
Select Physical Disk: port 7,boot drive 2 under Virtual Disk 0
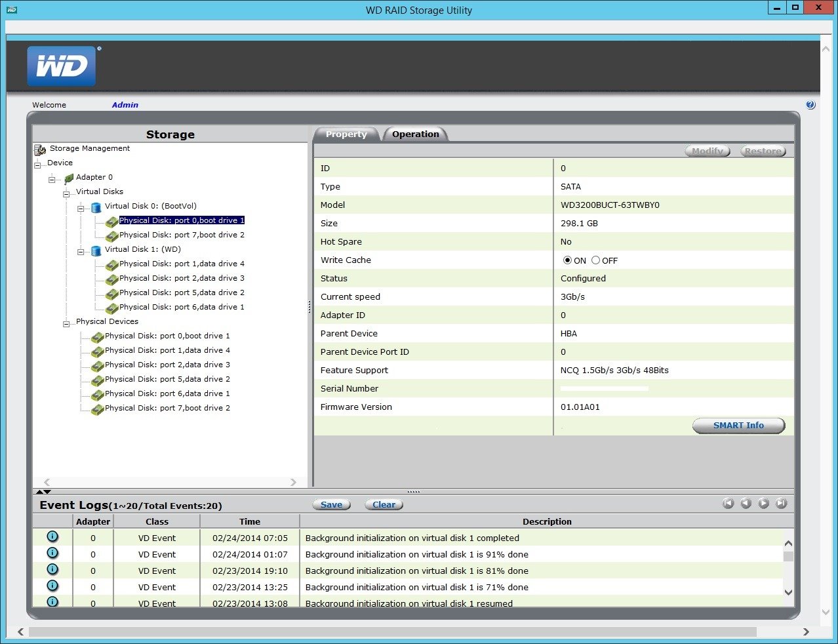click(182, 235)
